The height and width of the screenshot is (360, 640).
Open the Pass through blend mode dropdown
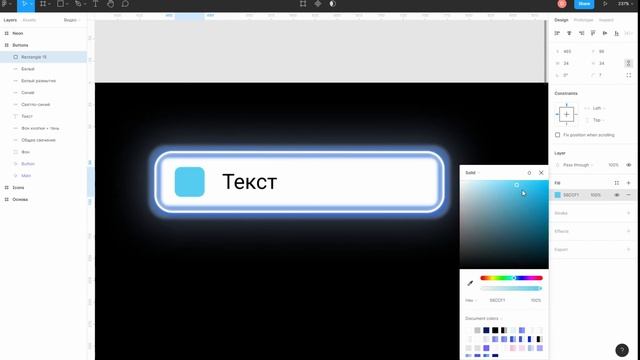point(576,165)
